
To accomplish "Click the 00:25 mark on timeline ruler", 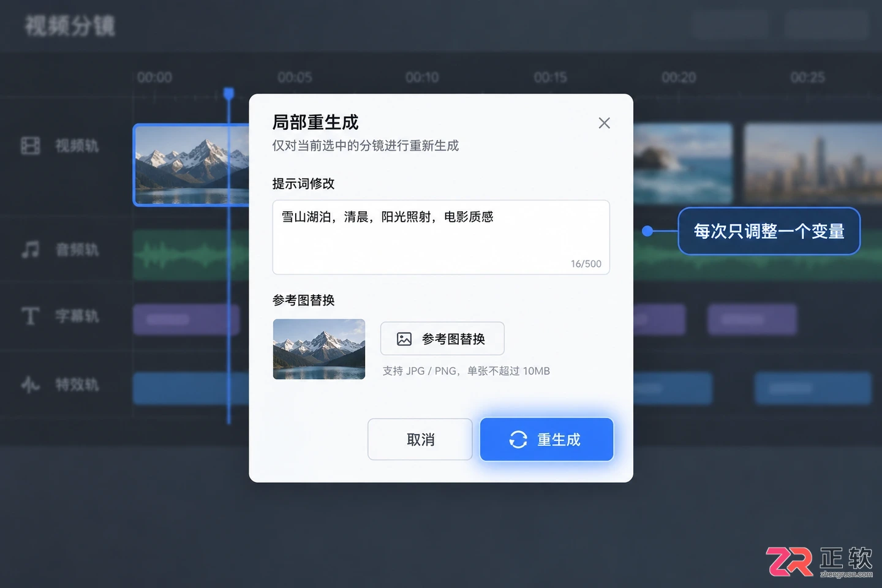I will (x=807, y=78).
